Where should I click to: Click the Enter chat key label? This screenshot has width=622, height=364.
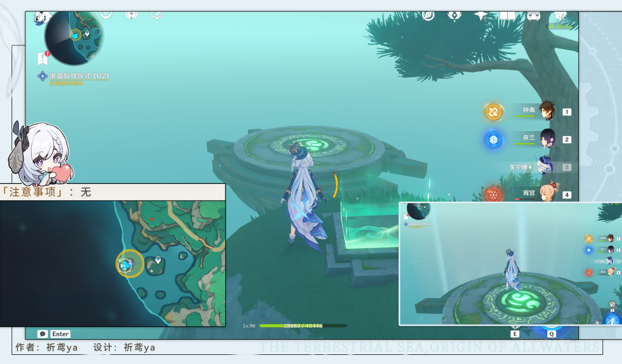pos(60,334)
